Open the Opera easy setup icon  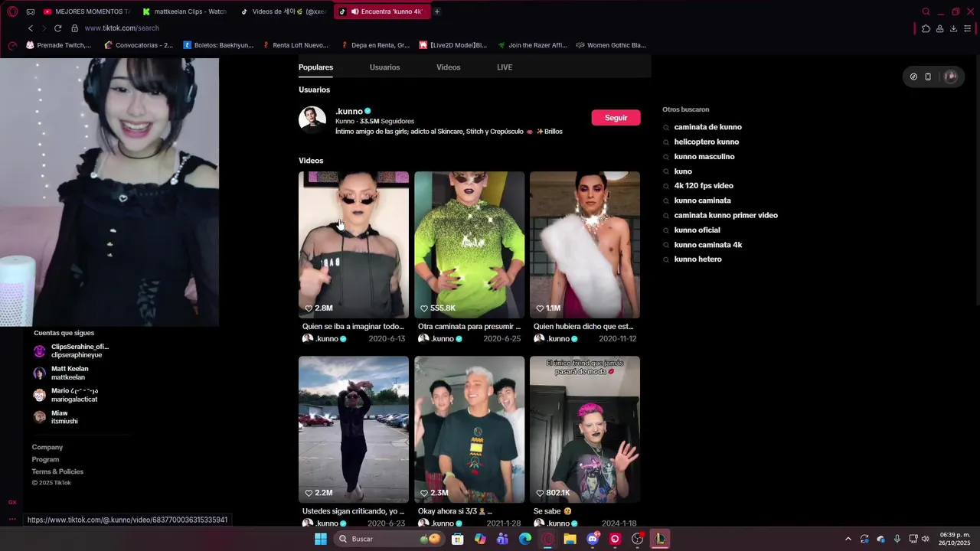tap(968, 28)
